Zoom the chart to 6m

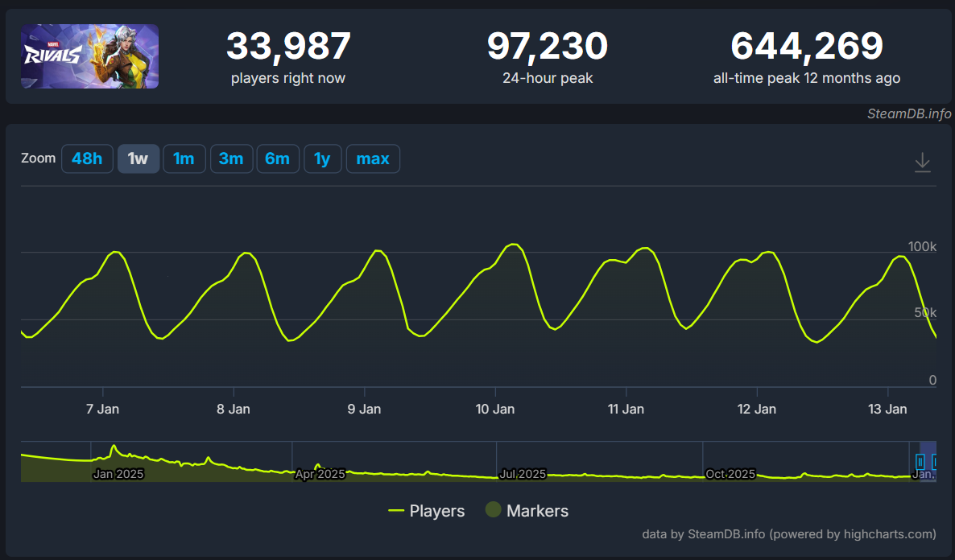pyautogui.click(x=277, y=159)
